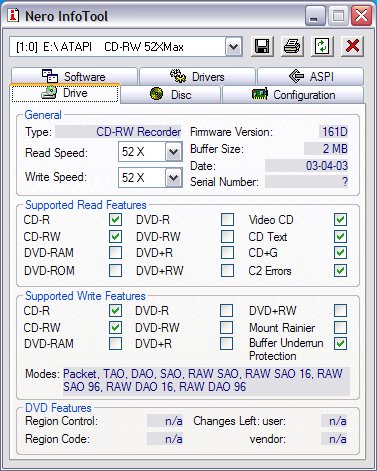Toggle Video CD read checkbox
Screen dimensions: 377x471
pyautogui.click(x=340, y=220)
